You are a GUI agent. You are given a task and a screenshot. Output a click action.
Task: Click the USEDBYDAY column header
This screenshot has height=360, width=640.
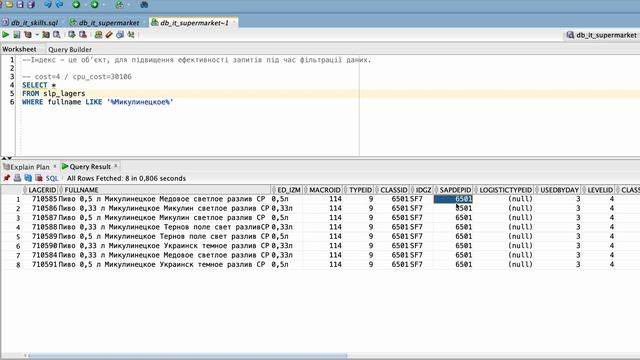(558, 190)
